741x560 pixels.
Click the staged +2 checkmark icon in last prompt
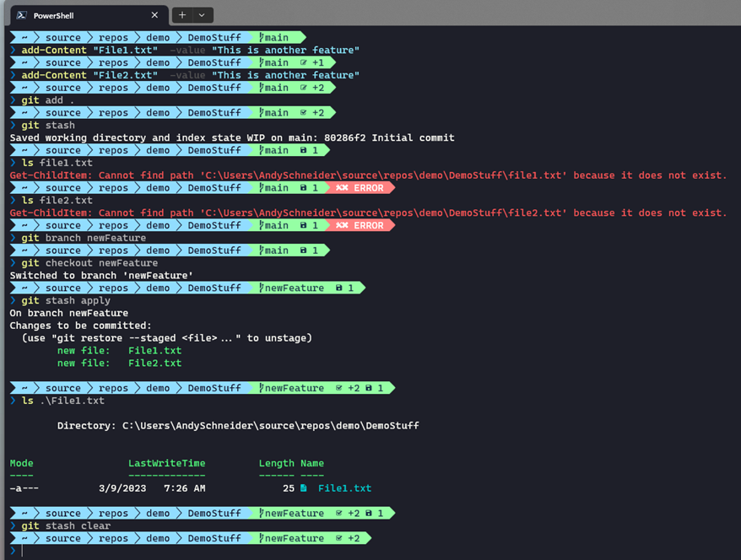pyautogui.click(x=338, y=538)
